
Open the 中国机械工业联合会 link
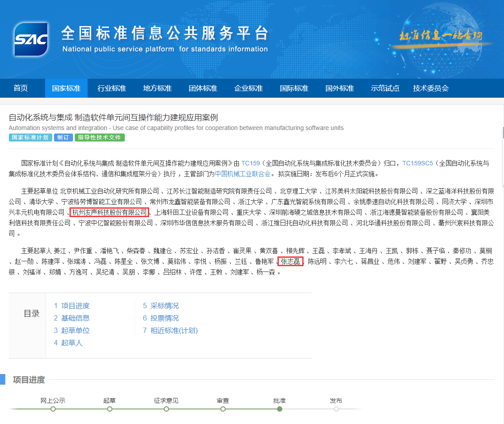click(242, 174)
